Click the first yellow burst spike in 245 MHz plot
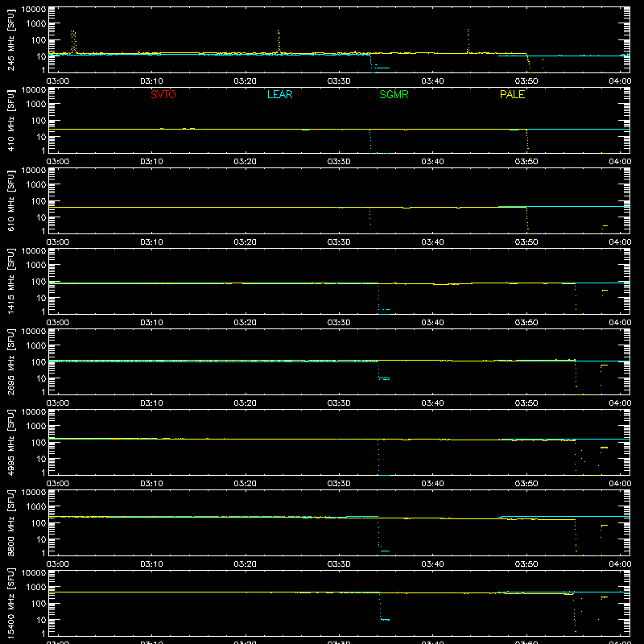The image size is (644, 644). [x=73, y=41]
